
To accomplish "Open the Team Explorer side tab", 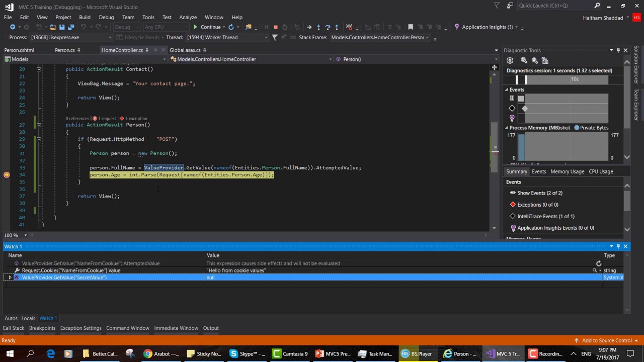I will [636, 105].
